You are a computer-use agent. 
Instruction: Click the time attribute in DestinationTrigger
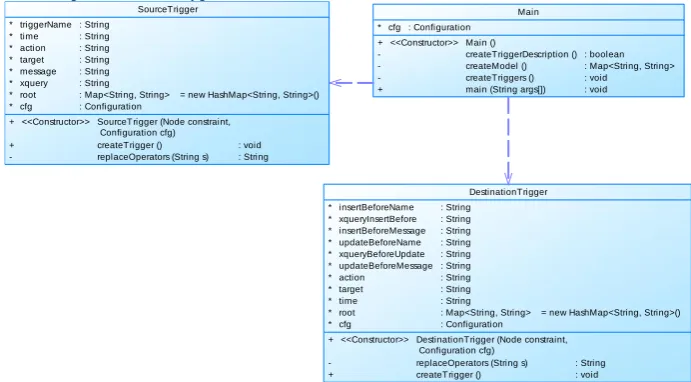(348, 300)
